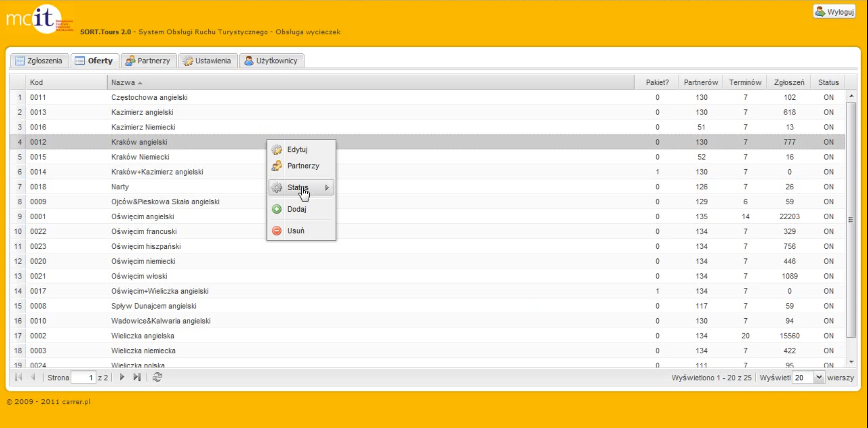Click the first page navigation icon
Screen dimensions: 868x428
[19, 377]
